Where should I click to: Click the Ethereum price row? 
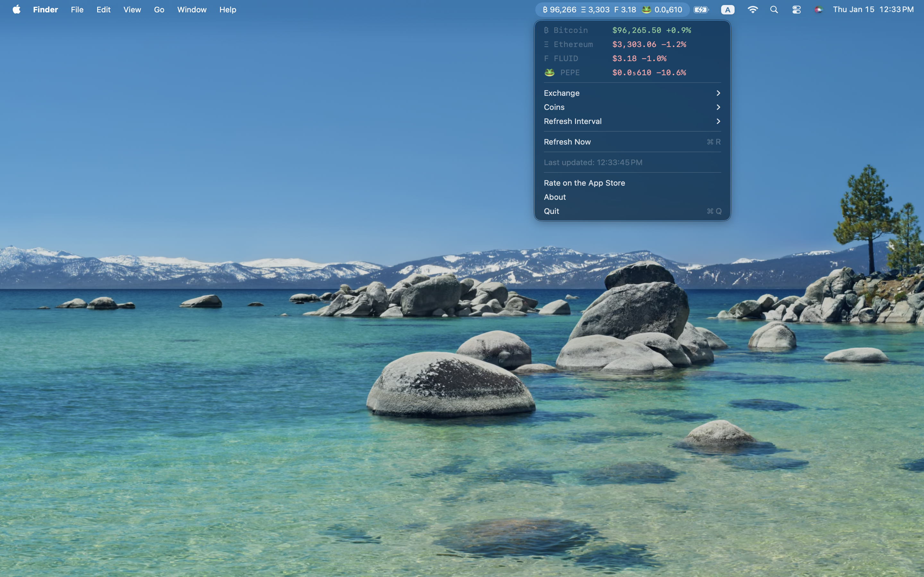pyautogui.click(x=632, y=44)
